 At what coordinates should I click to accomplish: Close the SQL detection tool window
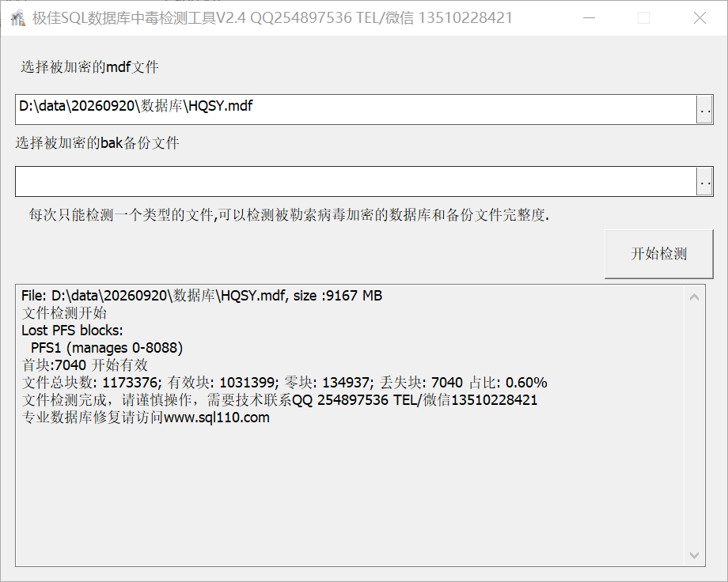click(x=700, y=18)
